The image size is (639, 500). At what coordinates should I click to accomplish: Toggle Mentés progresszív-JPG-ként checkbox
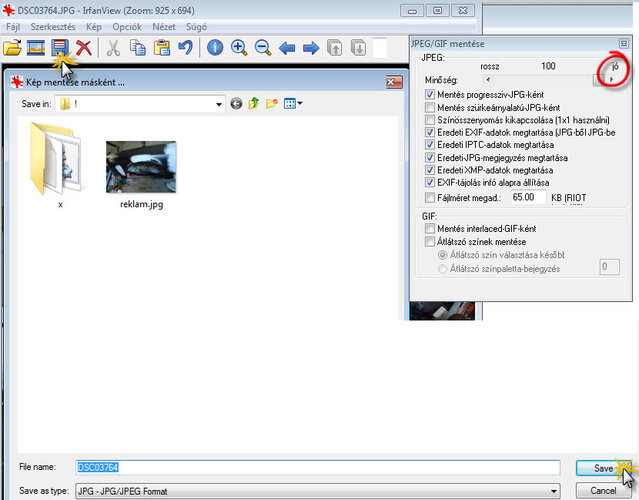tap(430, 94)
